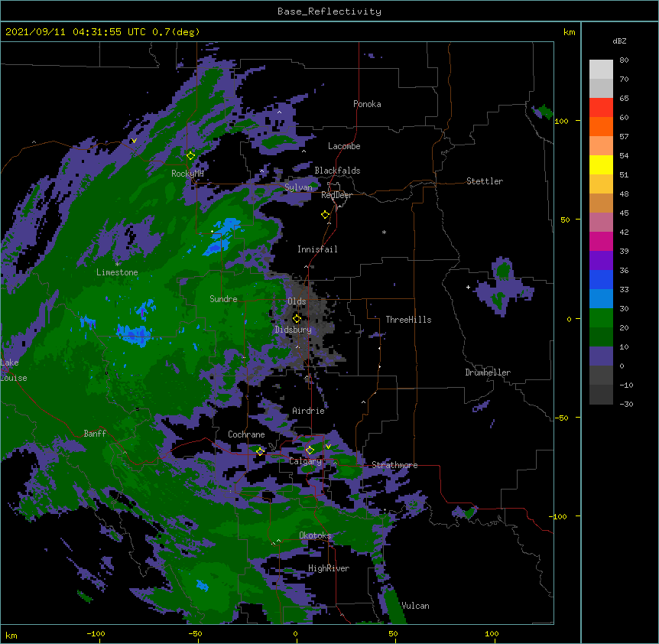Select the Limestone label
This screenshot has width=659, height=644.
[x=117, y=272]
